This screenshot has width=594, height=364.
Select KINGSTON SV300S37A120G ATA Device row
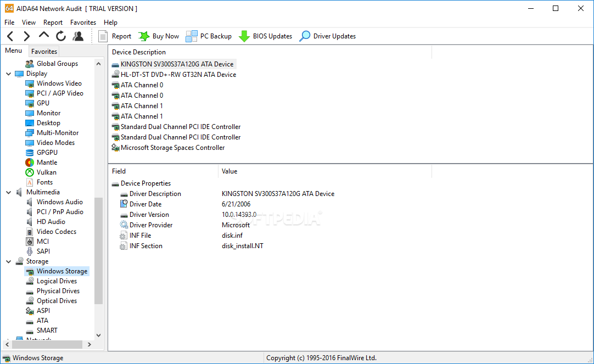point(173,64)
